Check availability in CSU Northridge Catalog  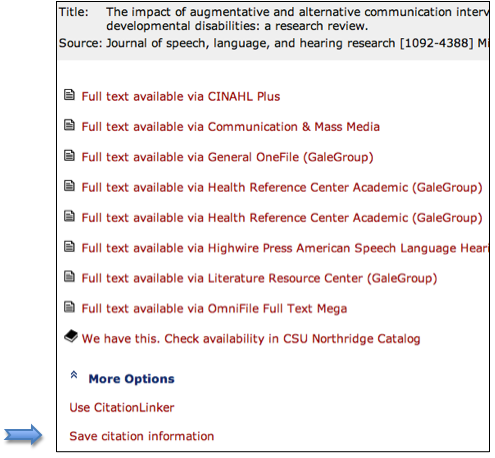pyautogui.click(x=251, y=339)
